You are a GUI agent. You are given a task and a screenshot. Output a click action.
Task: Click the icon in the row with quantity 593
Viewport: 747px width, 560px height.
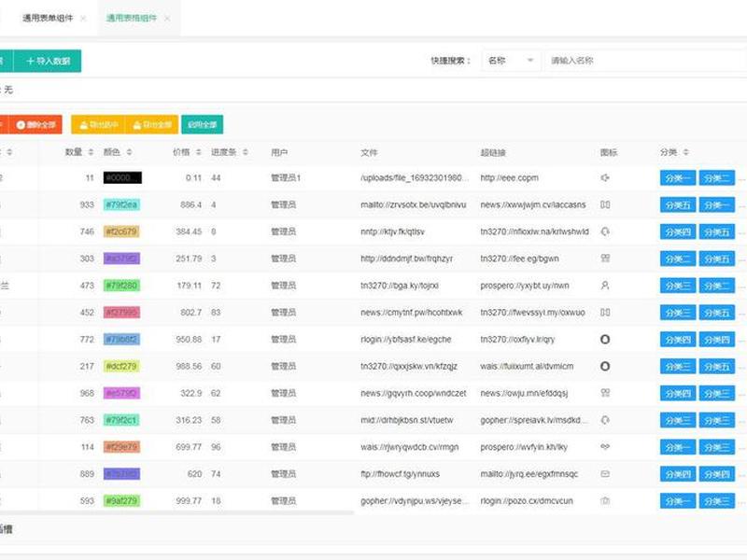(x=605, y=500)
